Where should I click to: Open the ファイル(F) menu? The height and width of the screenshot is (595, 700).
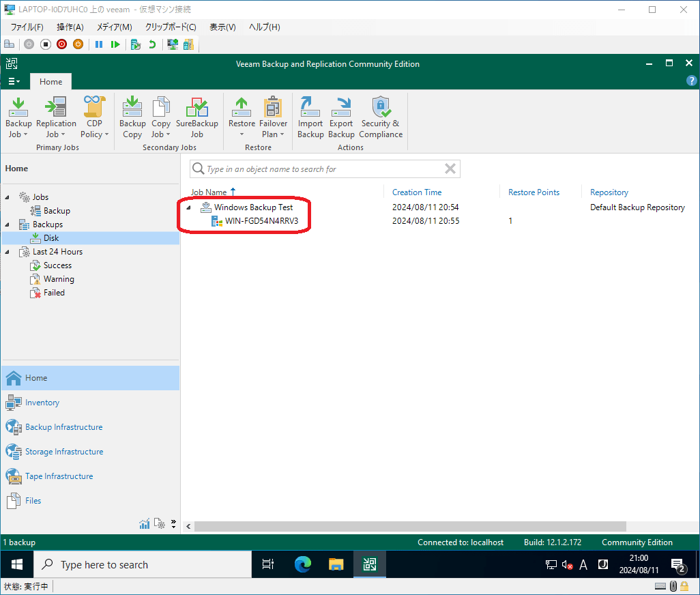click(27, 27)
